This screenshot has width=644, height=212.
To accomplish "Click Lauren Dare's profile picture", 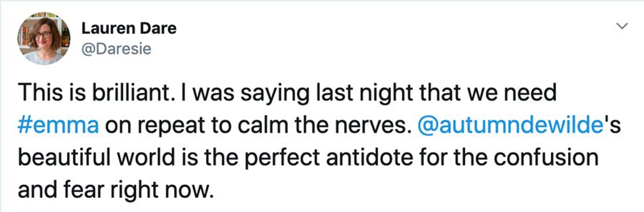I will (x=44, y=39).
